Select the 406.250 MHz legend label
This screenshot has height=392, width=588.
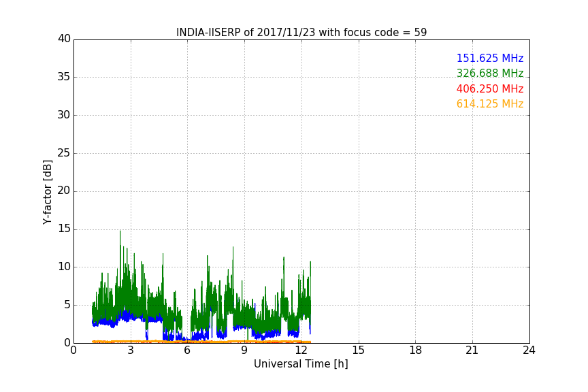(490, 88)
